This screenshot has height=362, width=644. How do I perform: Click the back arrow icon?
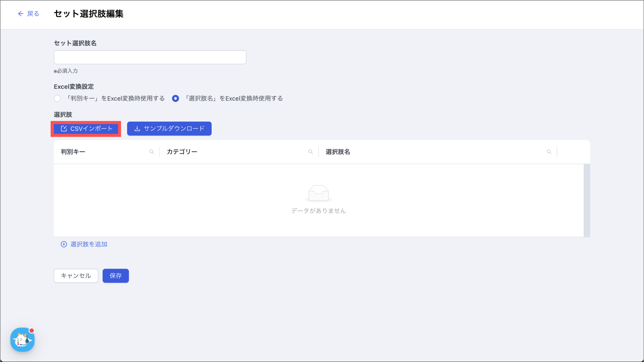pyautogui.click(x=20, y=14)
